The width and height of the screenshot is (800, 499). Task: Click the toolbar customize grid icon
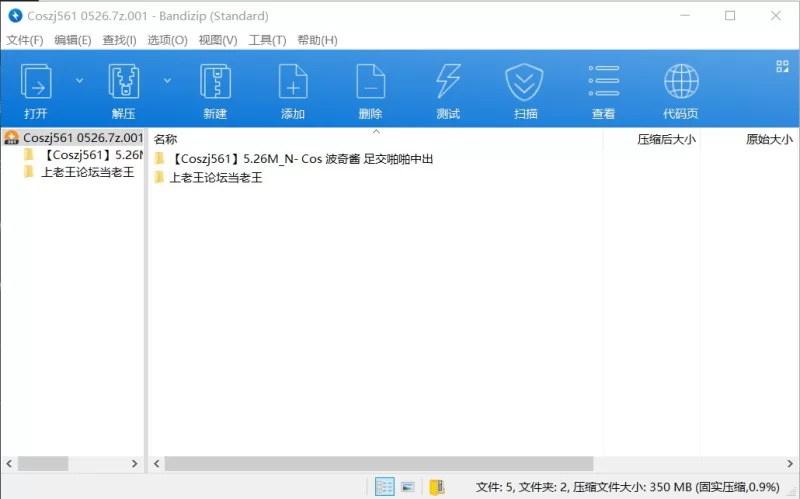tap(782, 66)
